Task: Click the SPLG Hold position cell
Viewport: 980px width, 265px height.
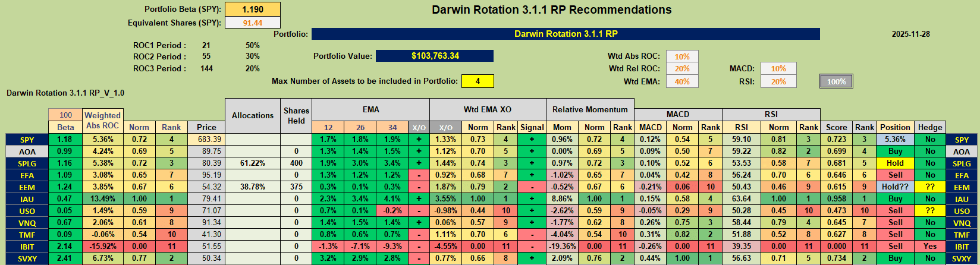Action: [x=895, y=163]
